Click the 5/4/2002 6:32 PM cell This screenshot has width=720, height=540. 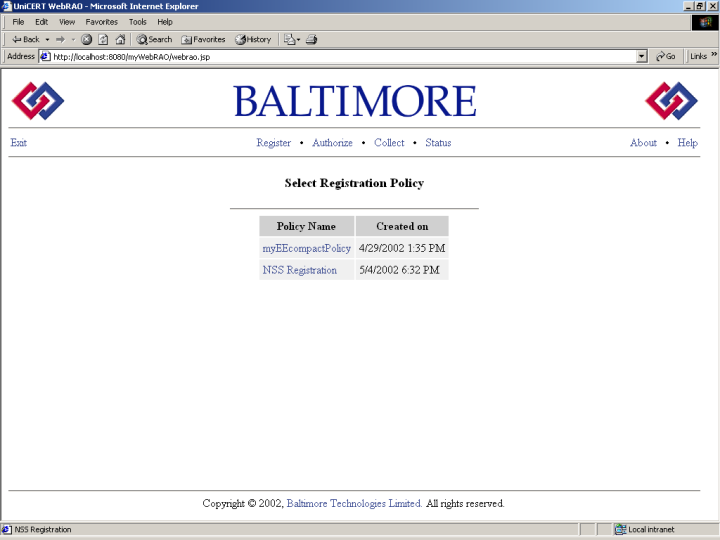tap(402, 270)
